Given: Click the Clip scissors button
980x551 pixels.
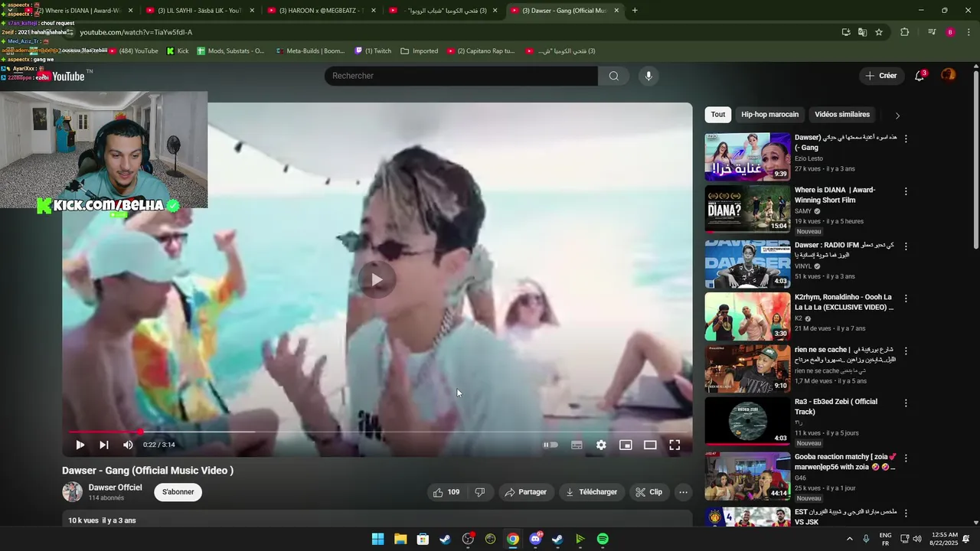Looking at the screenshot, I should click(649, 492).
